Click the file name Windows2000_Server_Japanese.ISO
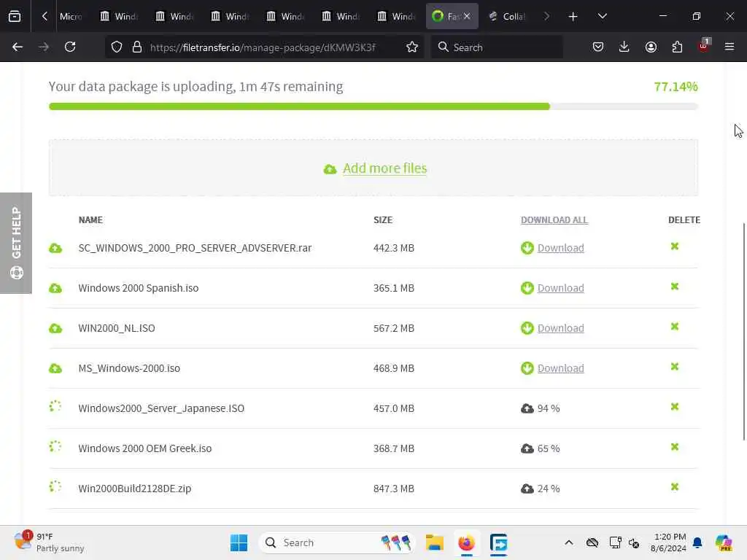The image size is (747, 560). (x=161, y=408)
